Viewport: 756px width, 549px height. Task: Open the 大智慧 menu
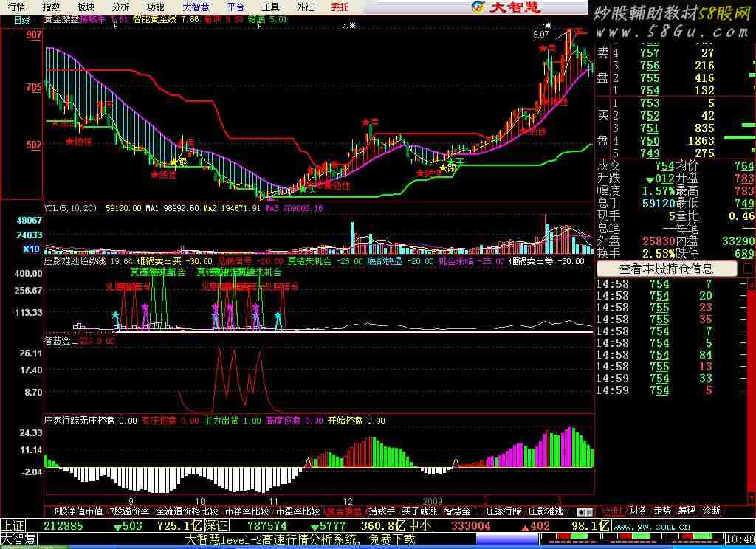point(196,7)
